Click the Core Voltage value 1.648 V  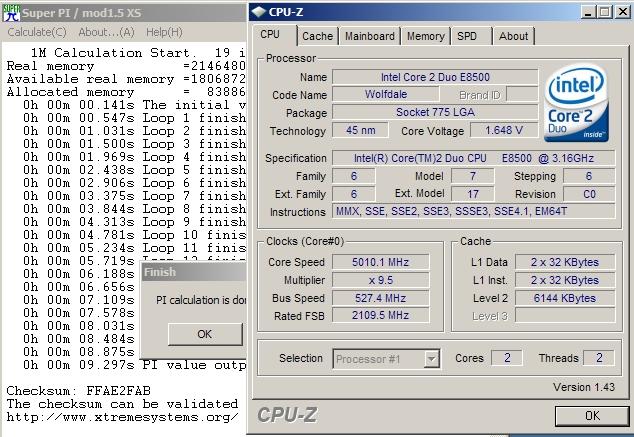(504, 130)
